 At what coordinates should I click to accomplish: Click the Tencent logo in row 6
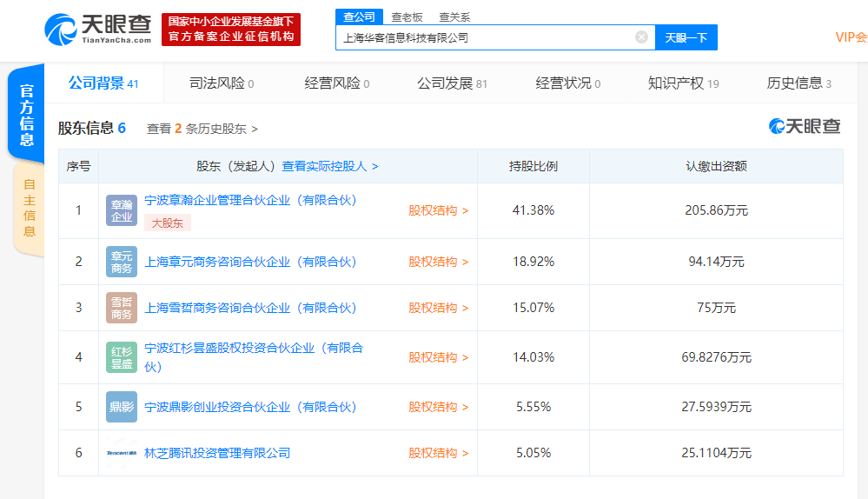122,453
